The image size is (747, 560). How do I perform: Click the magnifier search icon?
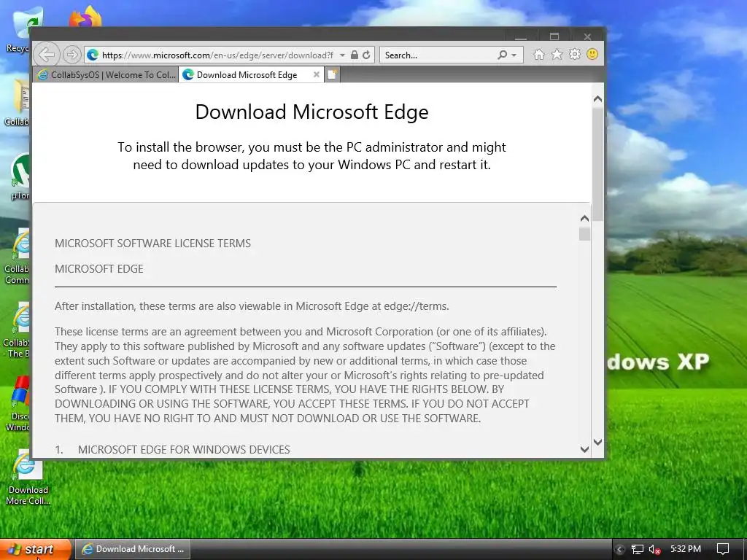502,55
